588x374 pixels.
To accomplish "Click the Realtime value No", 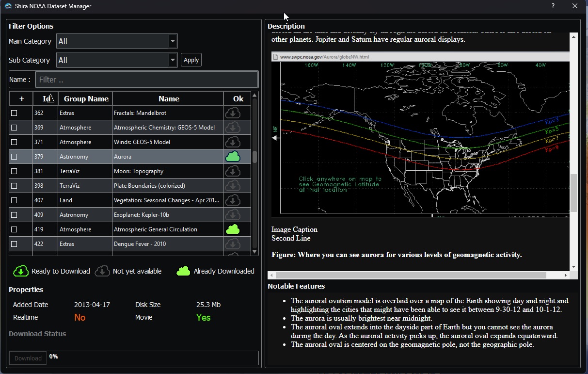I will [x=80, y=317].
